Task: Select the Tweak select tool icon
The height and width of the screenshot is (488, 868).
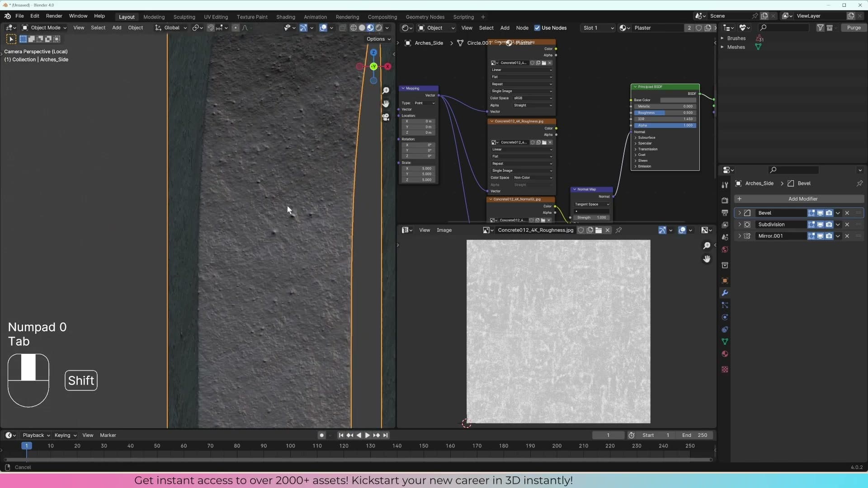Action: point(11,39)
